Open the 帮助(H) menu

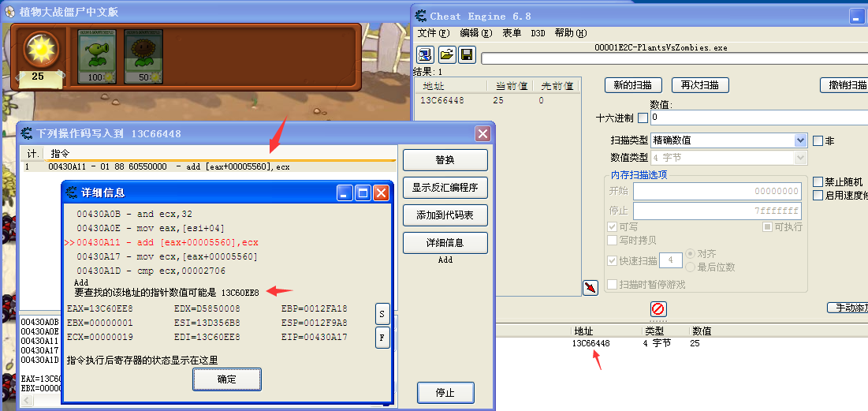[571, 33]
